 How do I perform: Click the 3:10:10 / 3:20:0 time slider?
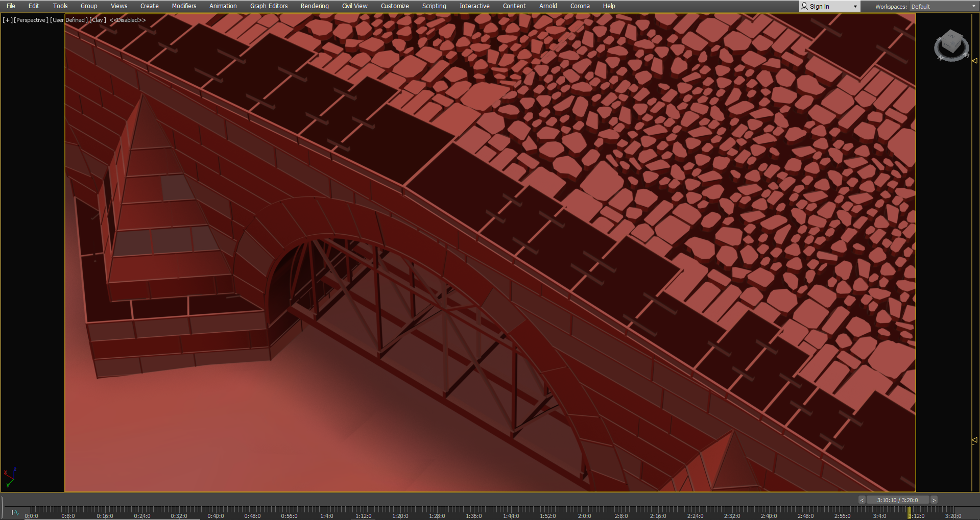[x=898, y=500]
